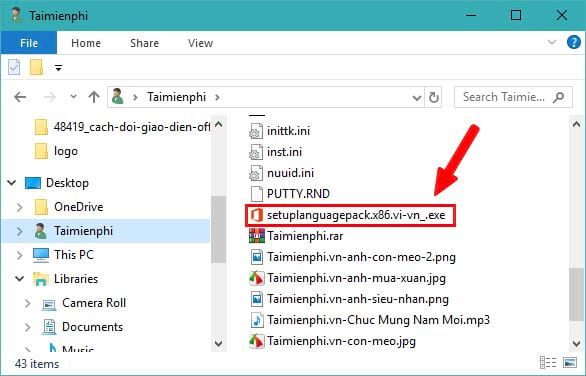586x376 pixels.
Task: Select the inittk.ini file
Action: 280,131
